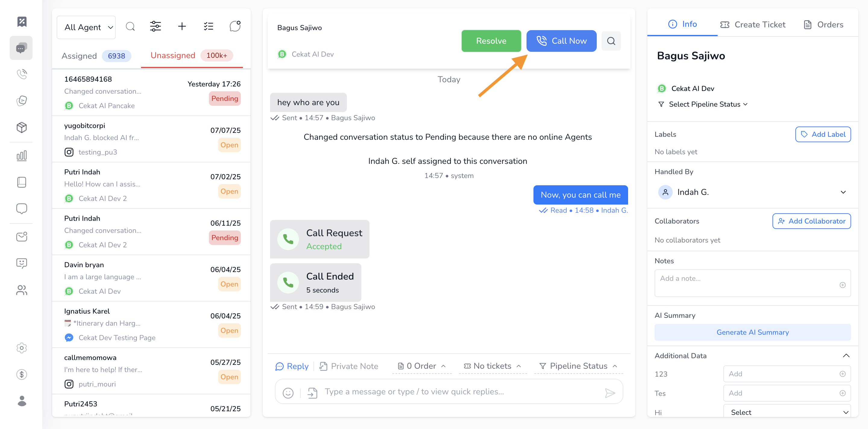Click the plus icon for new conversation
The height and width of the screenshot is (429, 868).
tap(182, 26)
